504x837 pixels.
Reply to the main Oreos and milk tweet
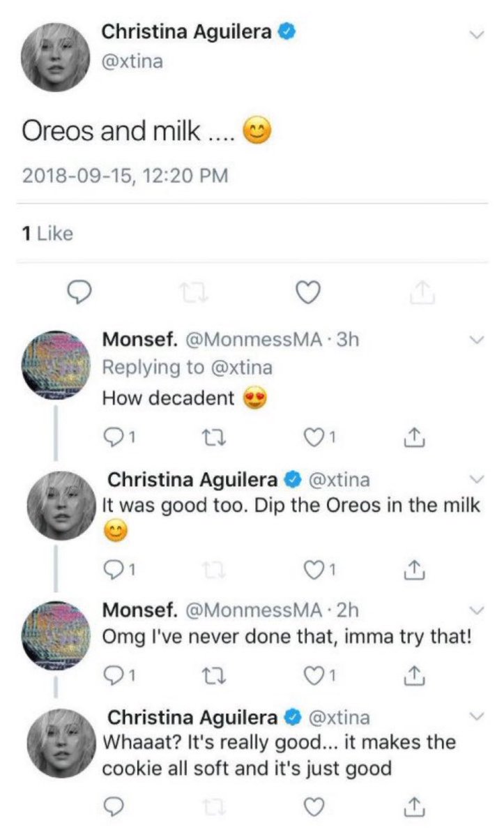pos(84,295)
